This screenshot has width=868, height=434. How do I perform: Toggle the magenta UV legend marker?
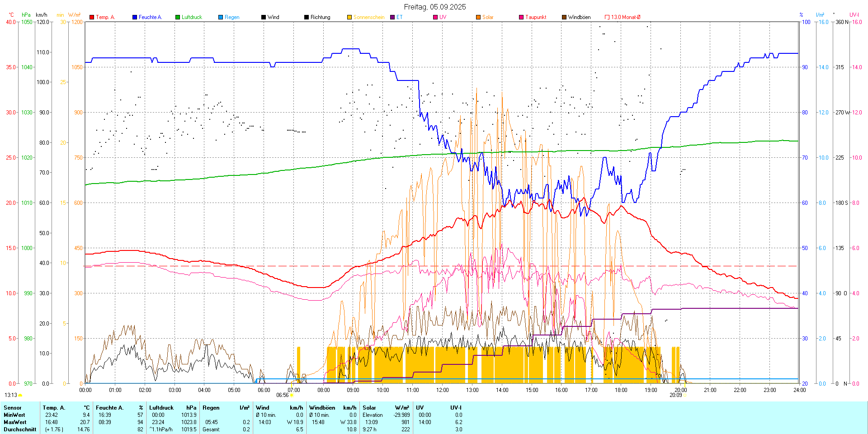point(435,17)
